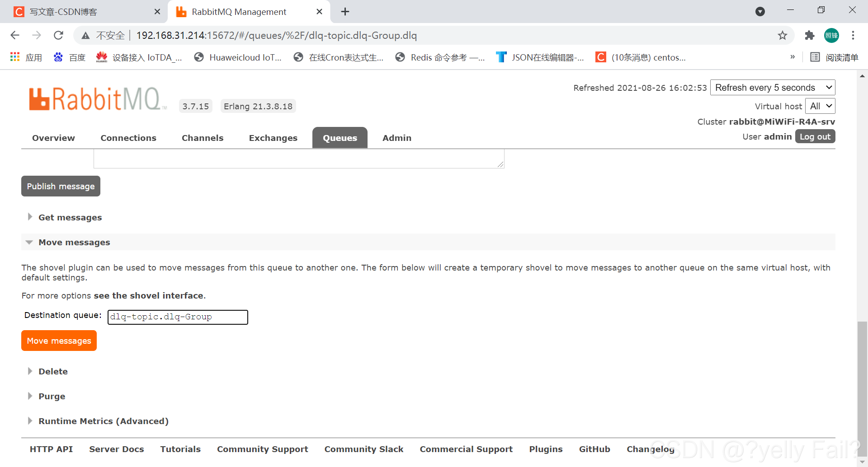Switch to the CSDN blog tab

tap(84, 12)
